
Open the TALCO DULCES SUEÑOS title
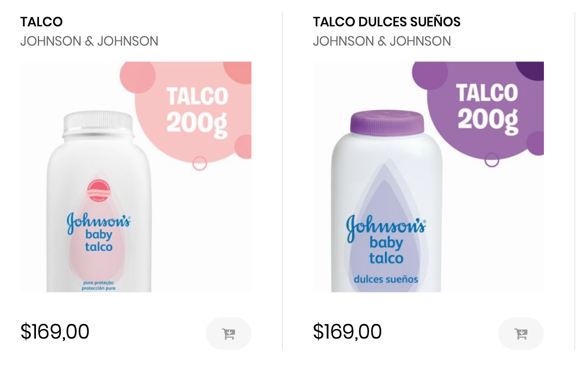point(387,22)
